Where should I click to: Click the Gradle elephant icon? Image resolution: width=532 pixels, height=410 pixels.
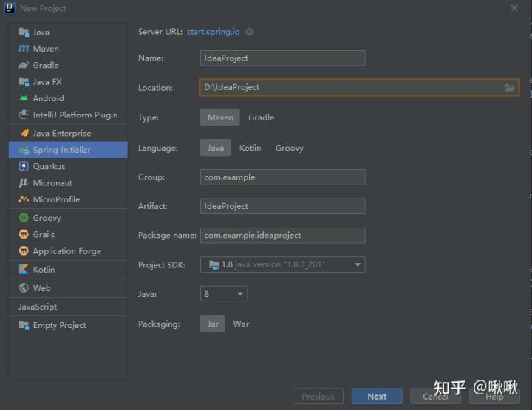(24, 65)
